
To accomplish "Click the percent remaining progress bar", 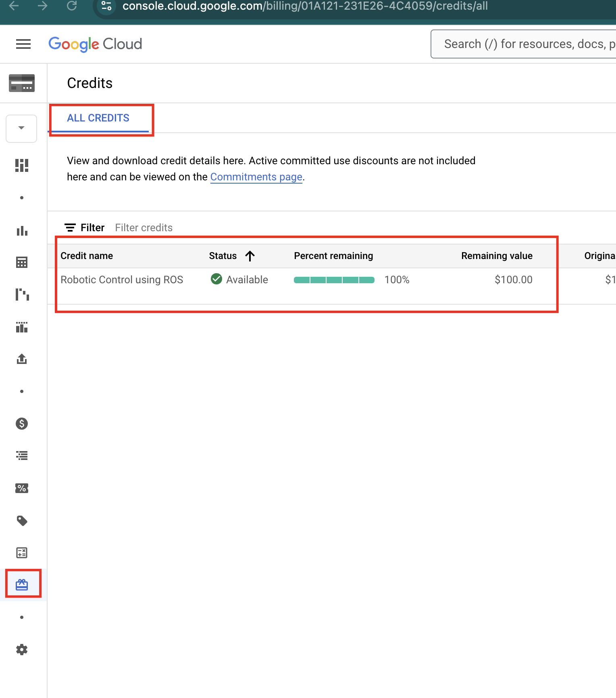I will point(334,280).
